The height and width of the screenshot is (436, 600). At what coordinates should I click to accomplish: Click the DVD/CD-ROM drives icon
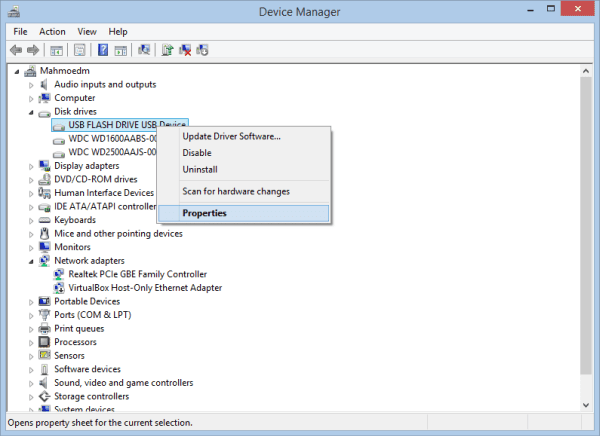tap(44, 179)
